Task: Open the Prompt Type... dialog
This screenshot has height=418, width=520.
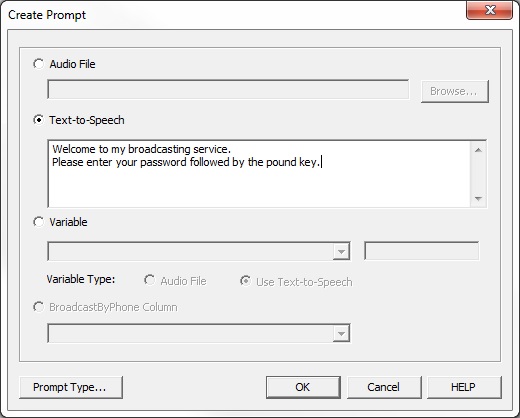Action: point(71,387)
